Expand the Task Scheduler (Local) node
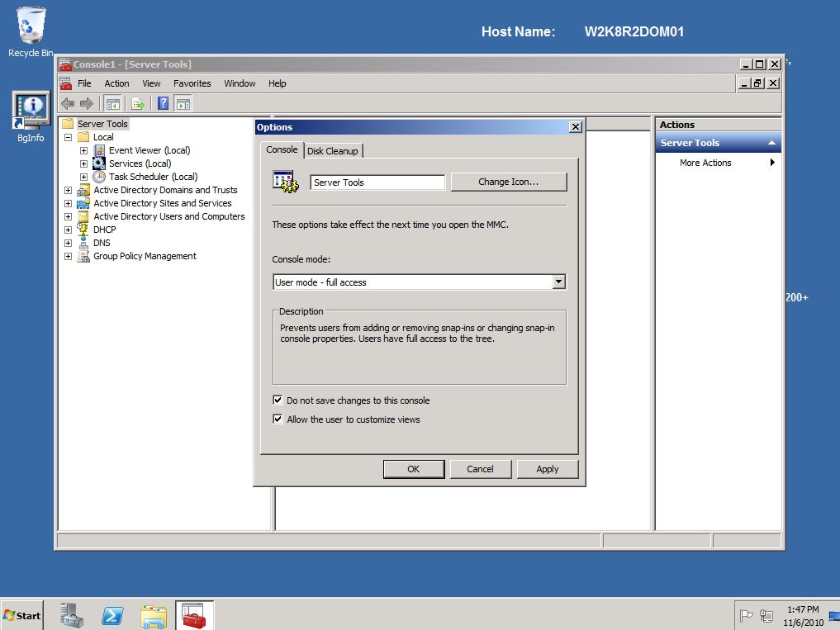 [x=83, y=177]
